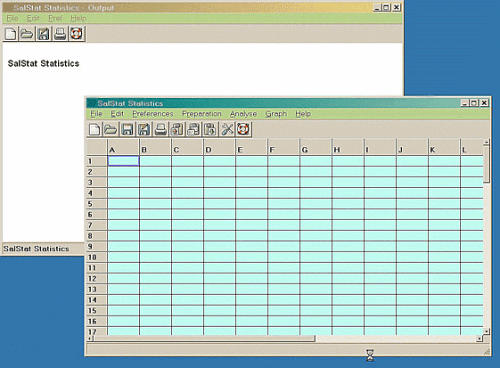
Task: Click Paste clipboard icon in grid toolbar
Action: 210,129
